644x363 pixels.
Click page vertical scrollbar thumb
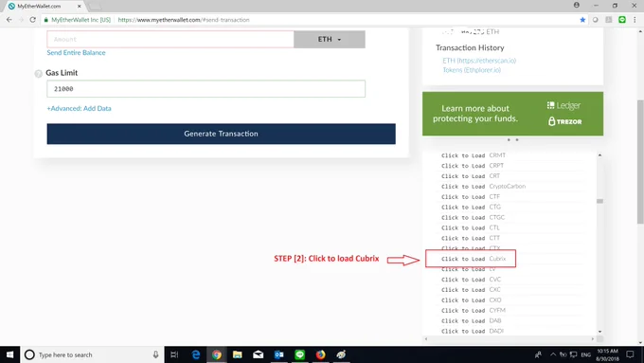coord(640,161)
